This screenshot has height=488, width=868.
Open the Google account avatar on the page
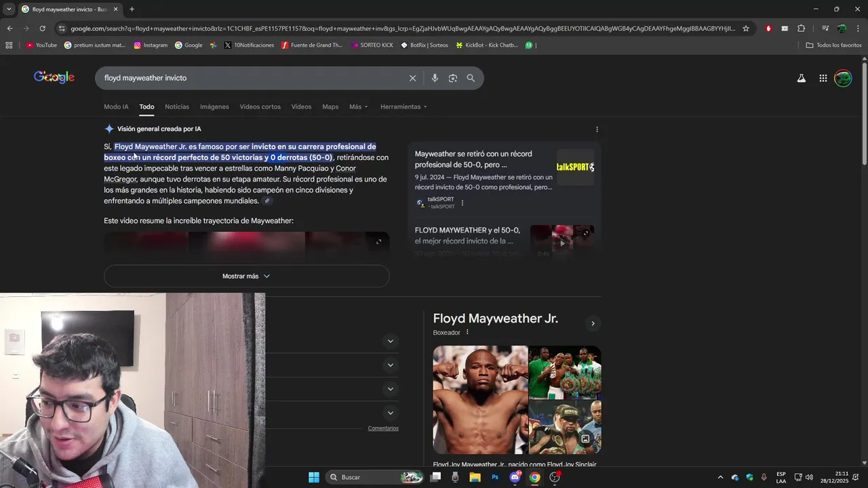[843, 78]
